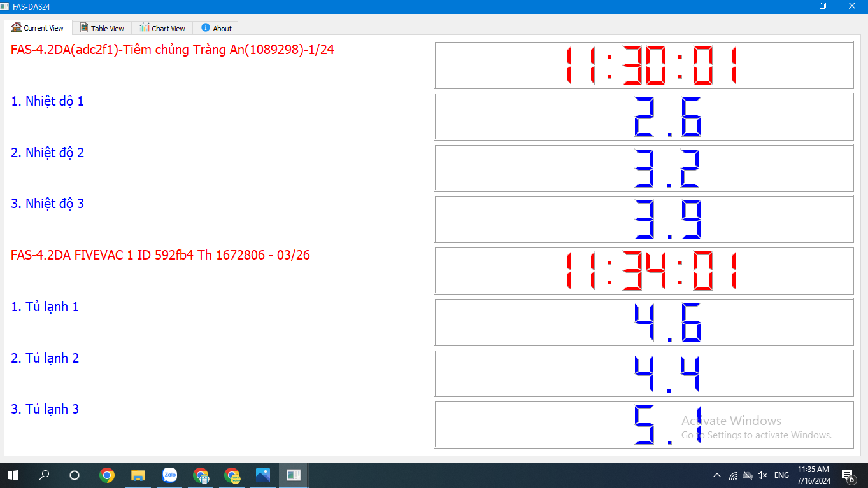Open the Chart View tab
The height and width of the screenshot is (488, 868).
click(x=162, y=28)
